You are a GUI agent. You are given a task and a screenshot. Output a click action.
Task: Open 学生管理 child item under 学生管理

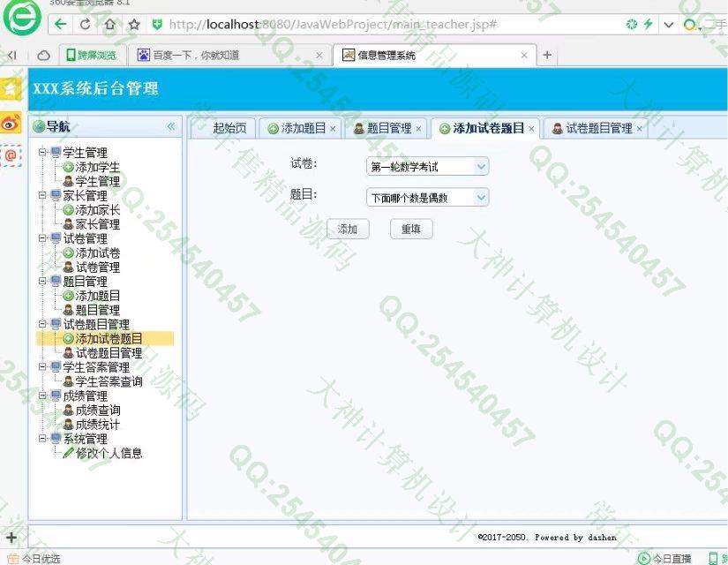click(x=97, y=181)
